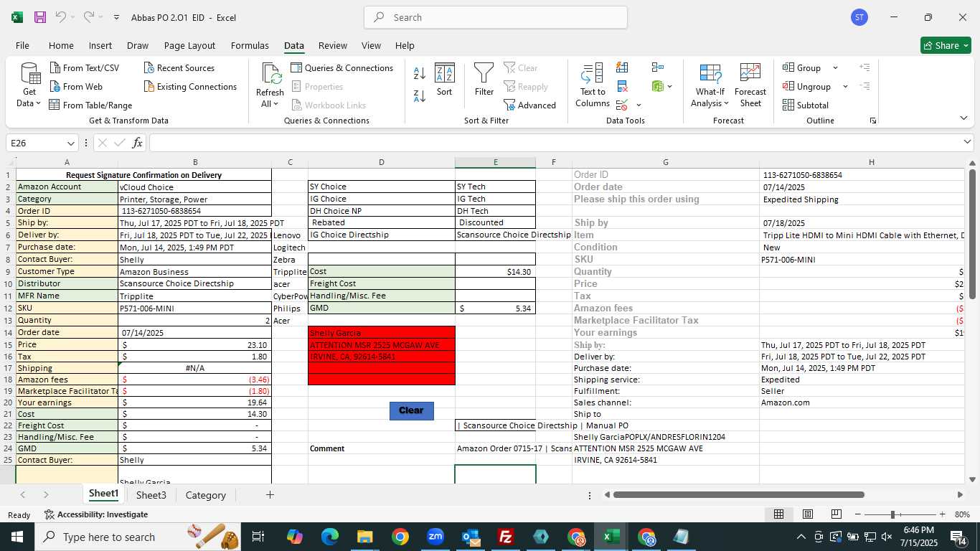Expand the Group dropdown arrow

(835, 68)
